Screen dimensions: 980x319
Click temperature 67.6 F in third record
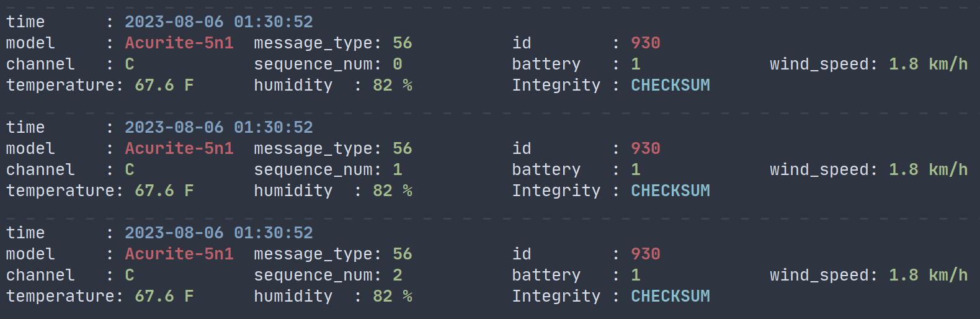tap(164, 296)
